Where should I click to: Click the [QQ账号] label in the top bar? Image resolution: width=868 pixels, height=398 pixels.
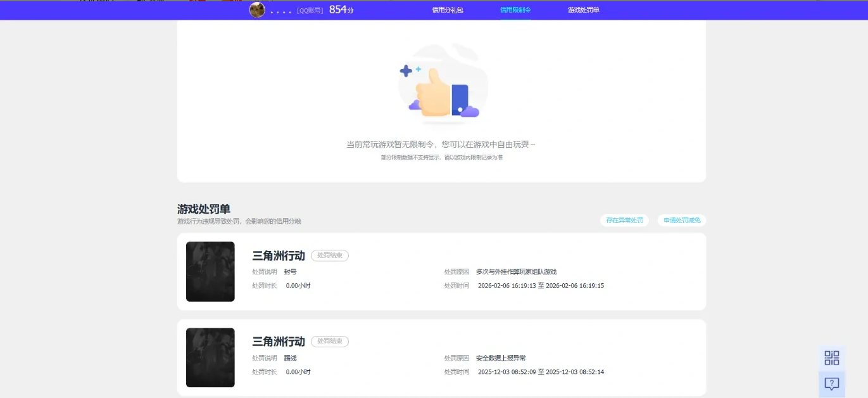click(310, 10)
